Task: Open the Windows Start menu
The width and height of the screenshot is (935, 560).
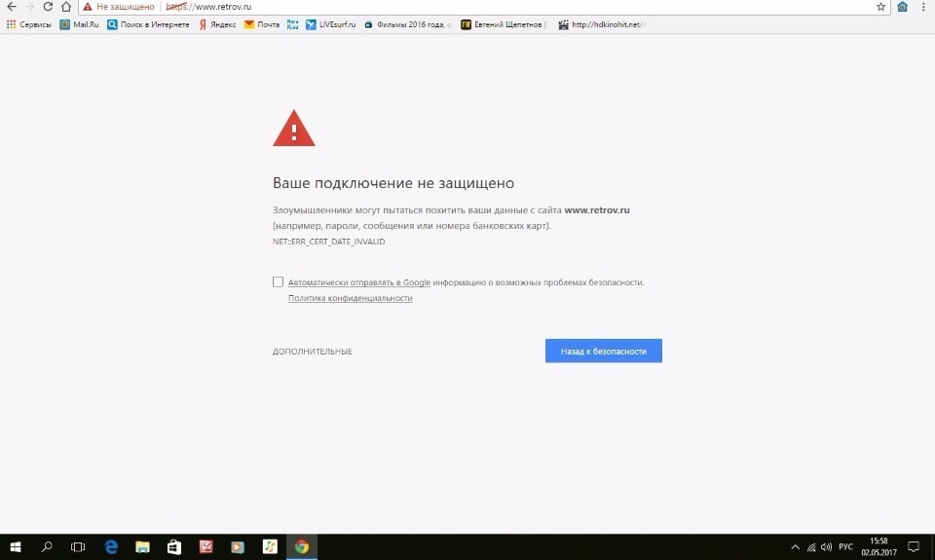Action: pos(16,547)
